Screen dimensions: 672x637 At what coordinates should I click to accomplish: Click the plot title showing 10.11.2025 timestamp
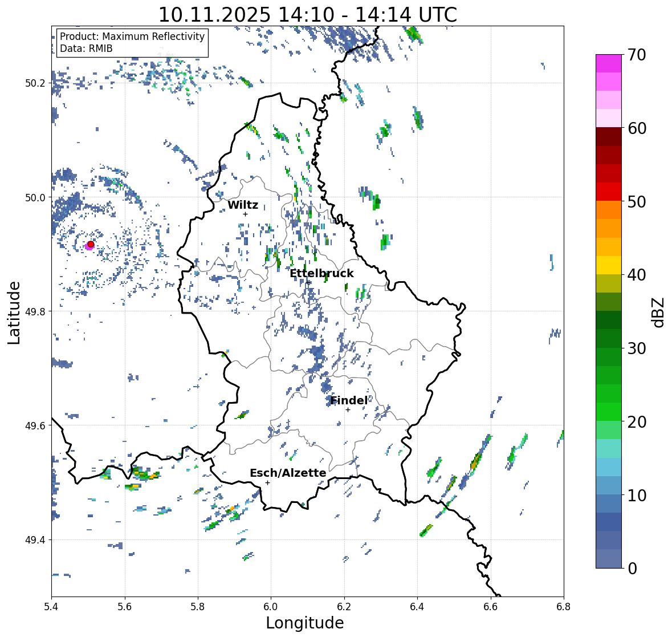click(308, 15)
